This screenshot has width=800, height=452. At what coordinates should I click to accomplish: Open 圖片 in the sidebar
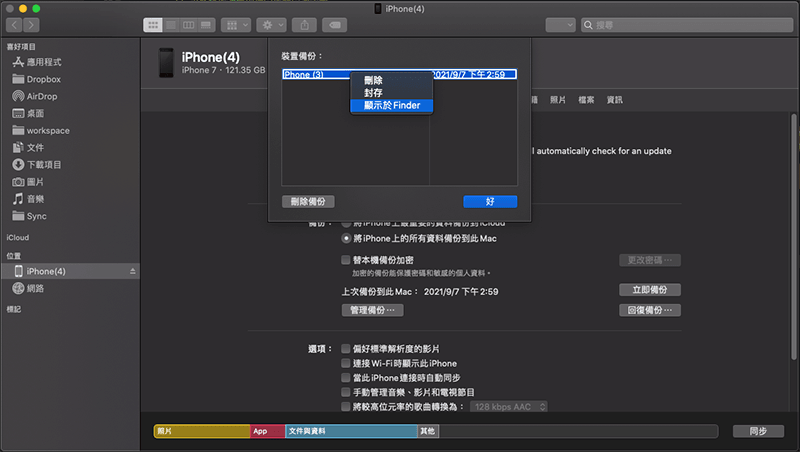click(x=28, y=182)
